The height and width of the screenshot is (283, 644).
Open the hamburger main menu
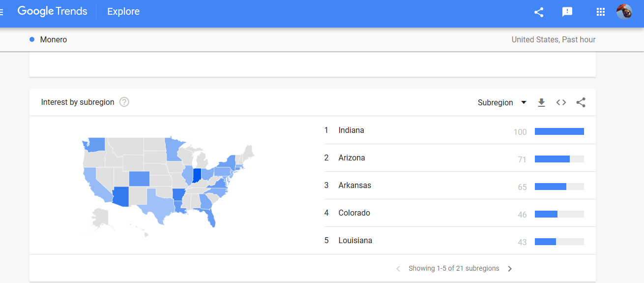2,12
